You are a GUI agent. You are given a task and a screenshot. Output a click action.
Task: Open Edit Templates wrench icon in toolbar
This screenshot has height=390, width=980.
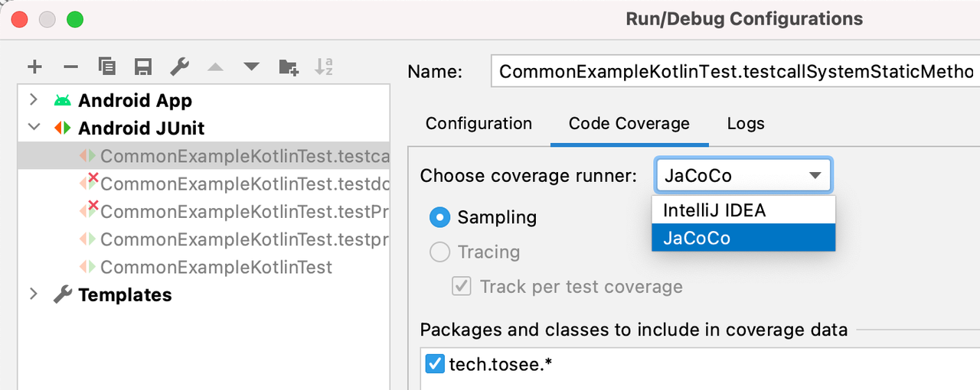coord(179,67)
